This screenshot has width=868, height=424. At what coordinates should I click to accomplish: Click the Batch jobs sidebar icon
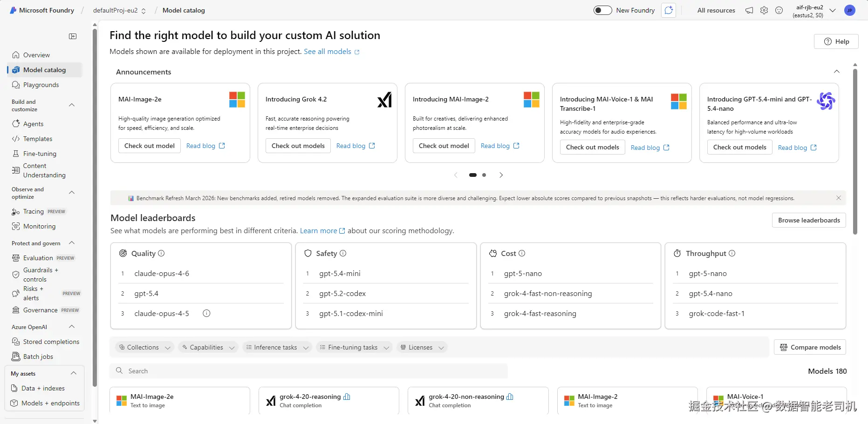[16, 357]
